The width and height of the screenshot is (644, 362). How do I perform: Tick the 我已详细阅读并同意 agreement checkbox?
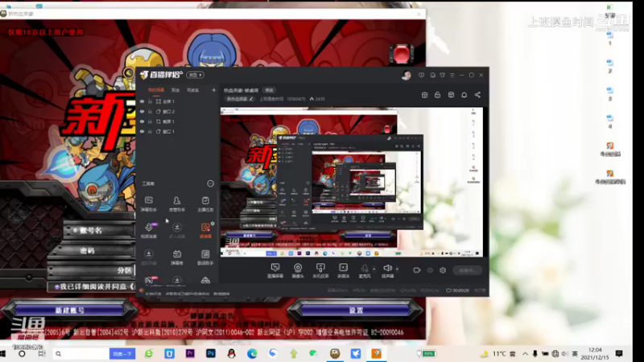tap(56, 287)
